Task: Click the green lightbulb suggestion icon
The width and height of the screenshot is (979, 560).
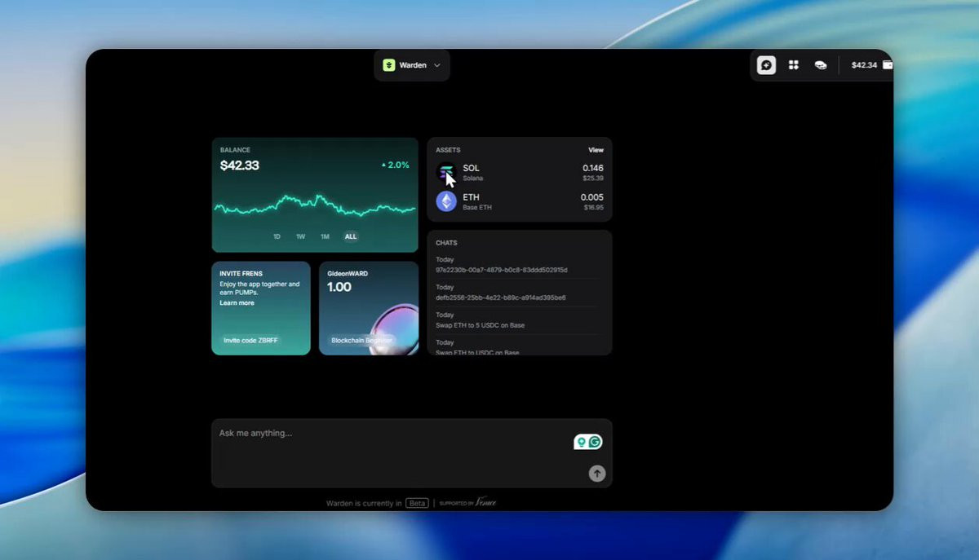Action: [581, 442]
